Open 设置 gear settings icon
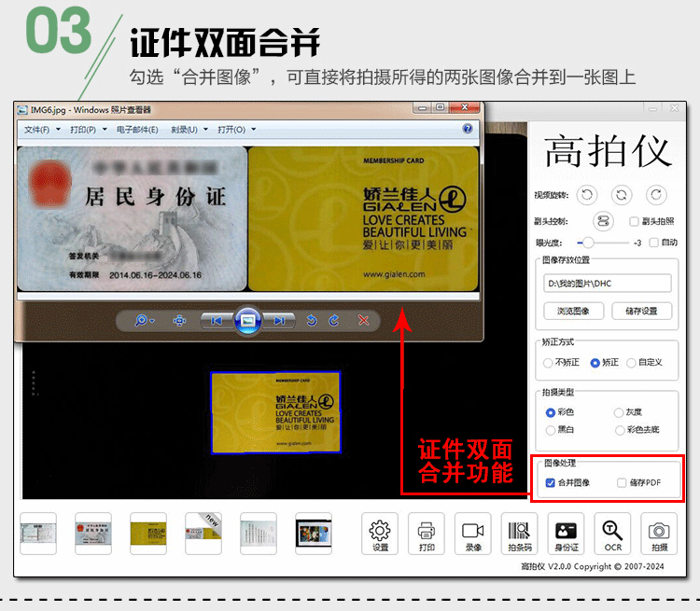This screenshot has width=700, height=611. click(380, 534)
